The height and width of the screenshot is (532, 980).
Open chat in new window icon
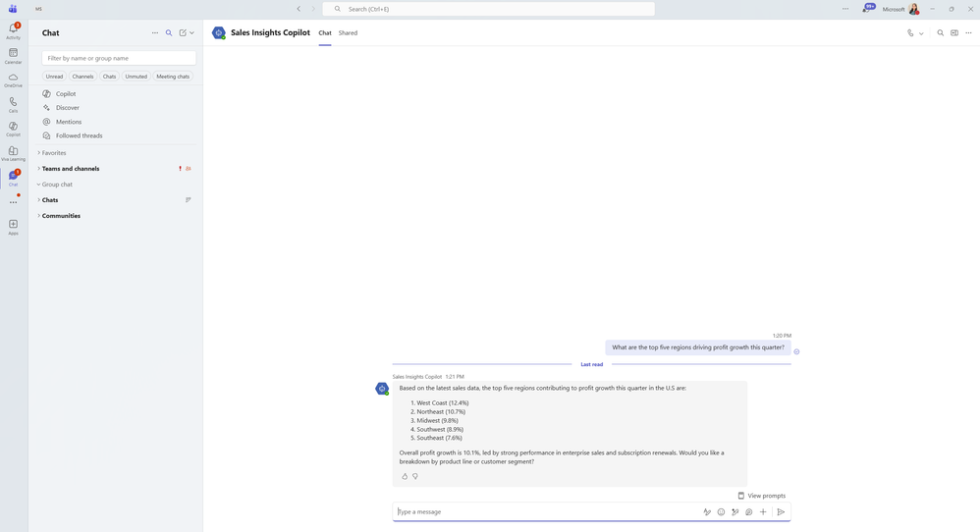pyautogui.click(x=954, y=33)
